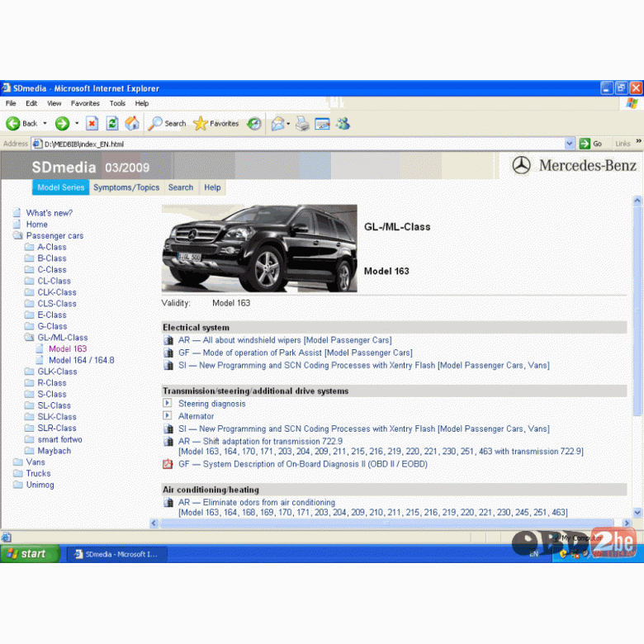Click the Edit page icon

(x=322, y=123)
